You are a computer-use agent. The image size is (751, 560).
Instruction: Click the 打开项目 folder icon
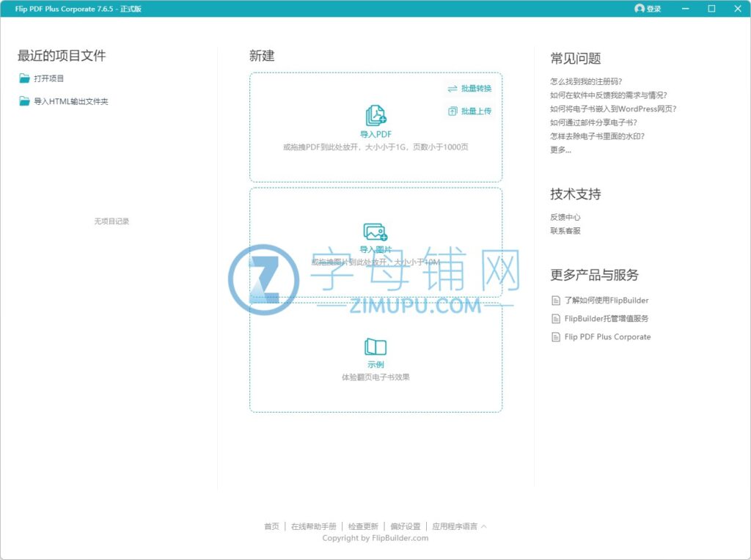[24, 78]
